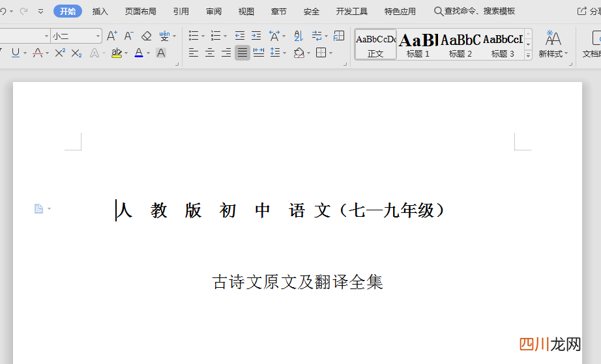Click the Chinese layout (A arrows) icon
This screenshot has height=364, width=601.
click(x=274, y=36)
